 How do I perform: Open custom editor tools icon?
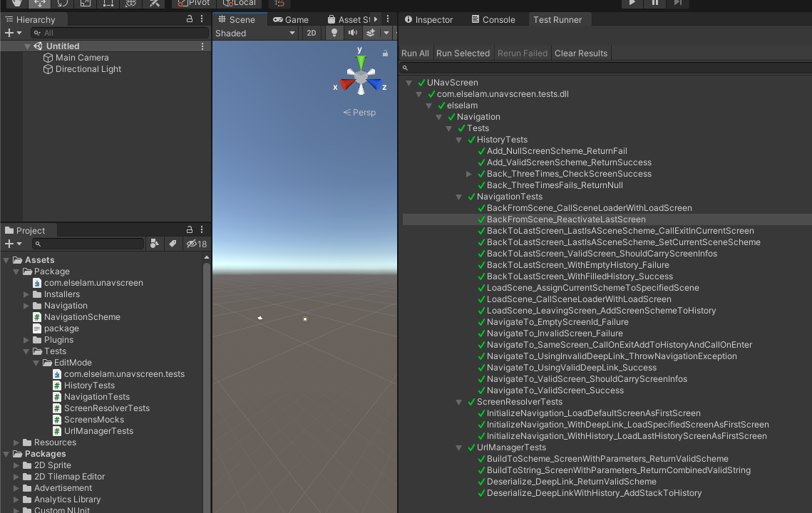coord(154,3)
